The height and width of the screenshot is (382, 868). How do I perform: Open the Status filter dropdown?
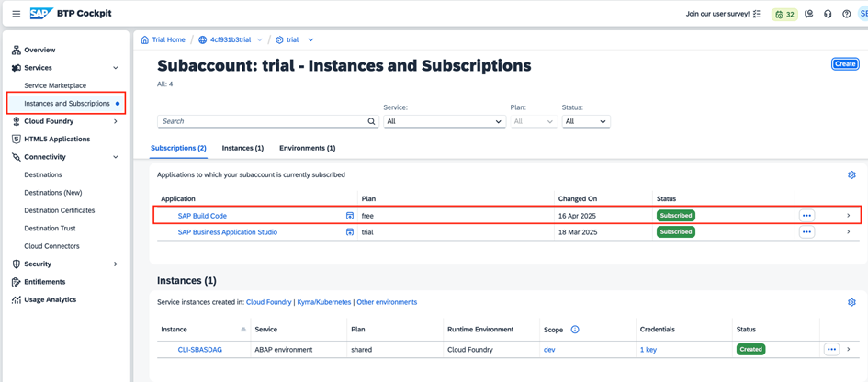[586, 121]
